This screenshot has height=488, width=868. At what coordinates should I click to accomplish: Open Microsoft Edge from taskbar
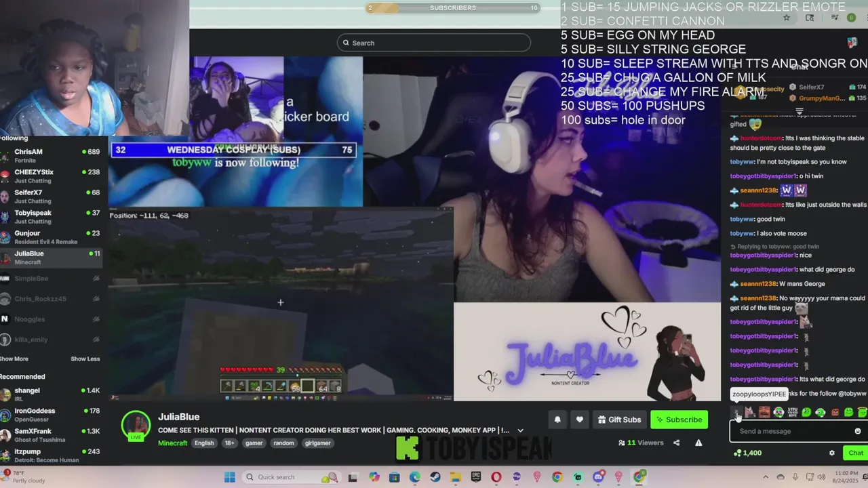(414, 477)
